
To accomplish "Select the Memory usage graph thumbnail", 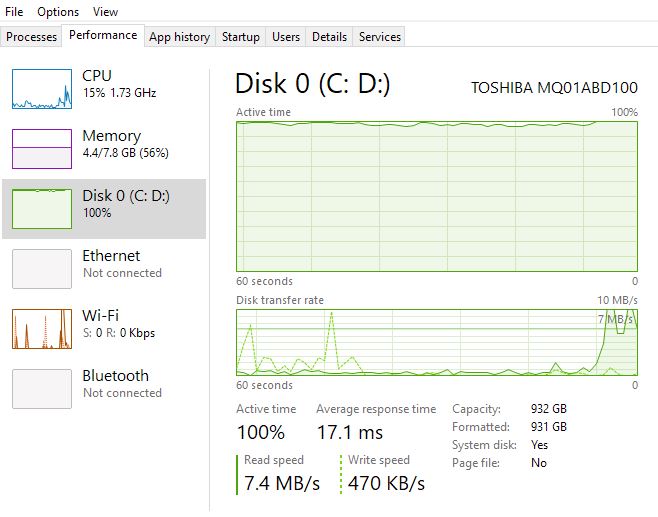I will (x=42, y=149).
